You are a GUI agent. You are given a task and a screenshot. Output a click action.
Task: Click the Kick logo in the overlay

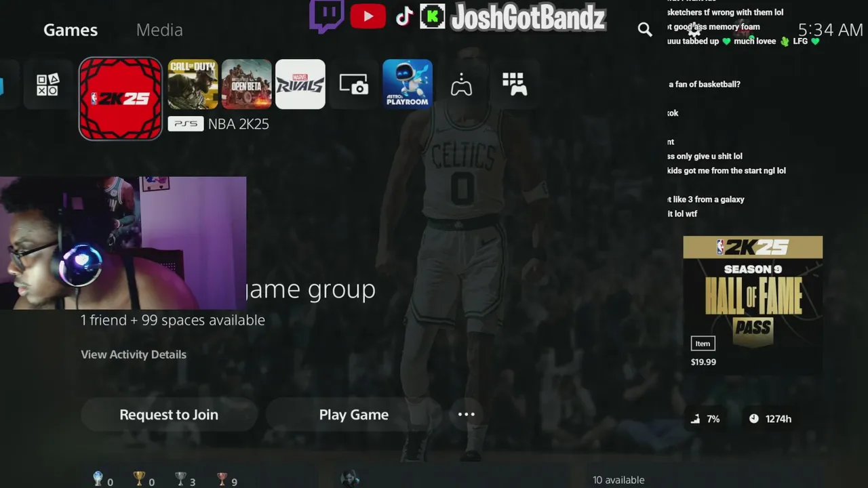[x=432, y=16]
